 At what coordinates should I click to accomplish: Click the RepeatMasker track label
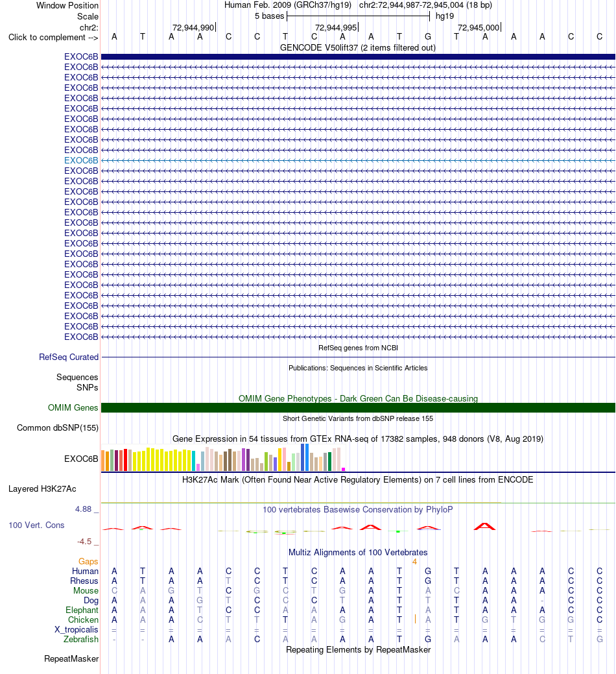coord(71,658)
